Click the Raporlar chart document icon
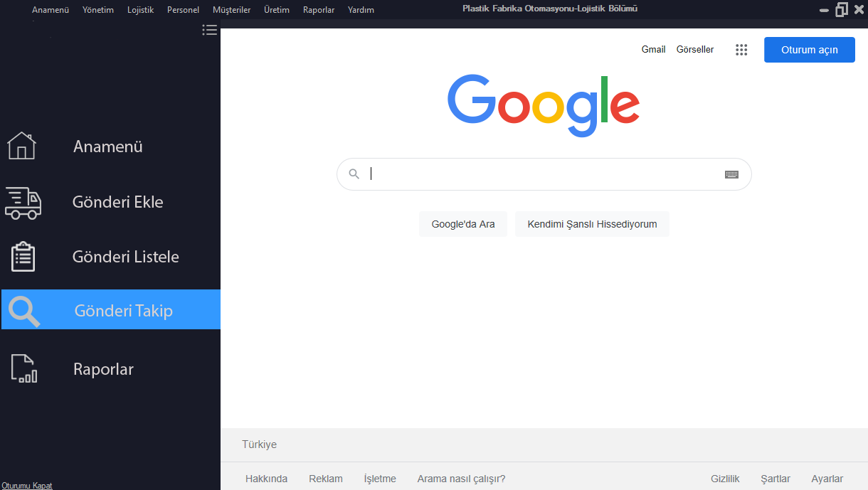 click(24, 368)
